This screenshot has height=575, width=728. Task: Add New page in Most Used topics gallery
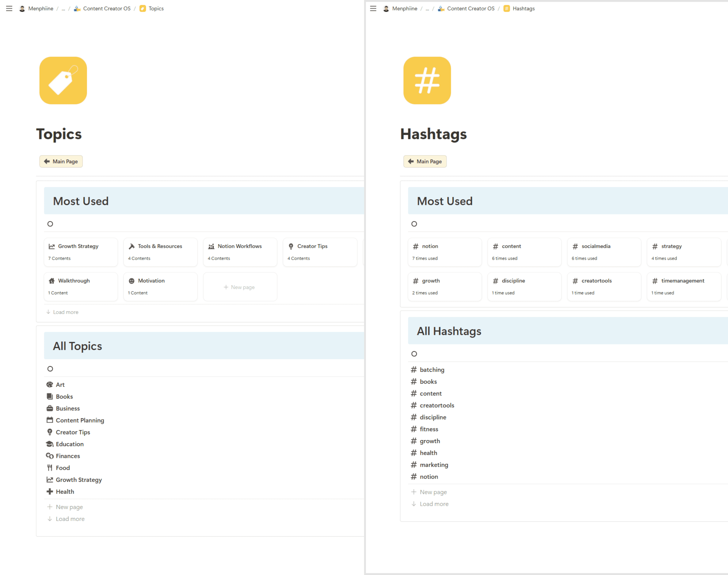(x=240, y=287)
